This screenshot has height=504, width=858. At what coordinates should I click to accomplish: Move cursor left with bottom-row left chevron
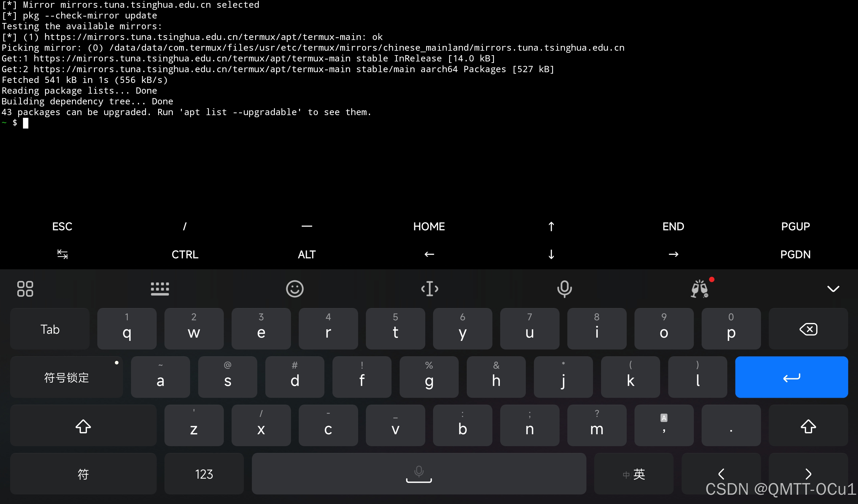pos(721,474)
